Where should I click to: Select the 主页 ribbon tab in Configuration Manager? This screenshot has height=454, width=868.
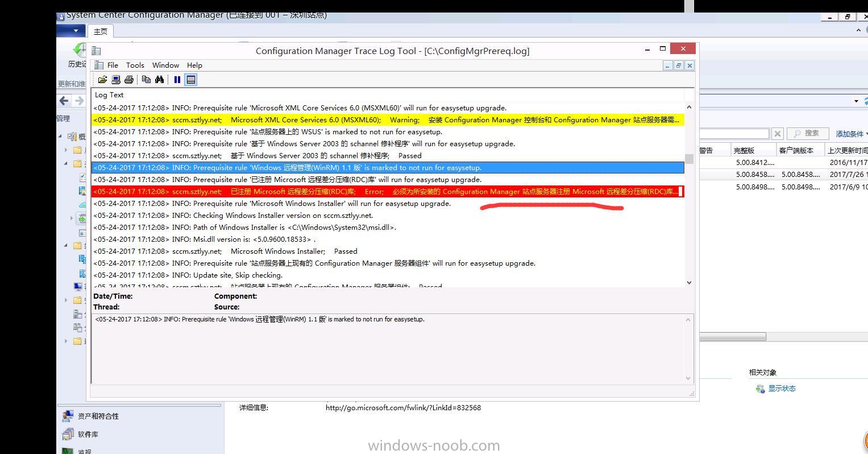(101, 31)
